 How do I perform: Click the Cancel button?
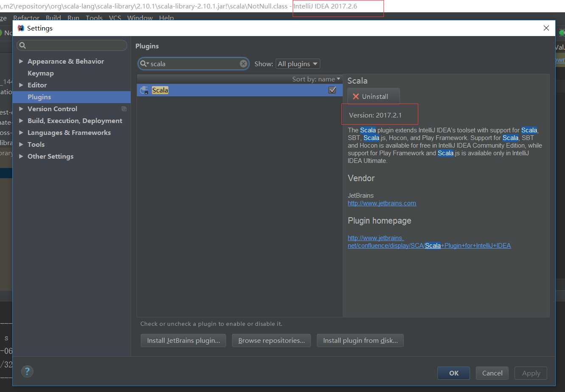click(x=492, y=373)
